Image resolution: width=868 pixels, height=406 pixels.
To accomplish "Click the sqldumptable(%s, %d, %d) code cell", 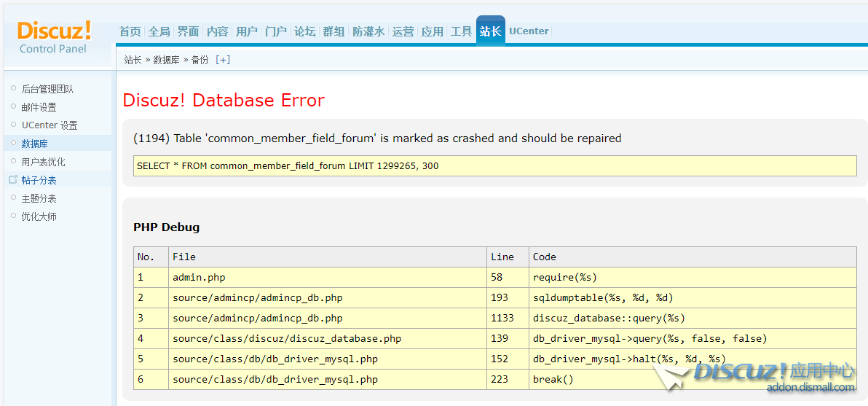I will tap(693, 297).
